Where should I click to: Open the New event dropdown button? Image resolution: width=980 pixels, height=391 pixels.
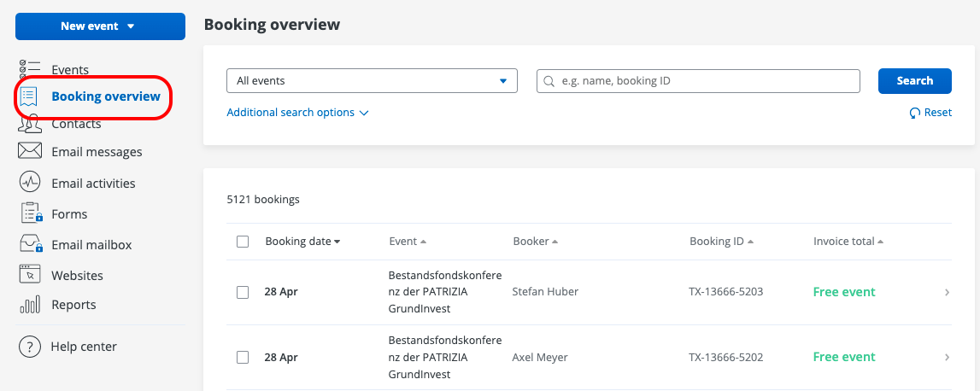pos(100,26)
